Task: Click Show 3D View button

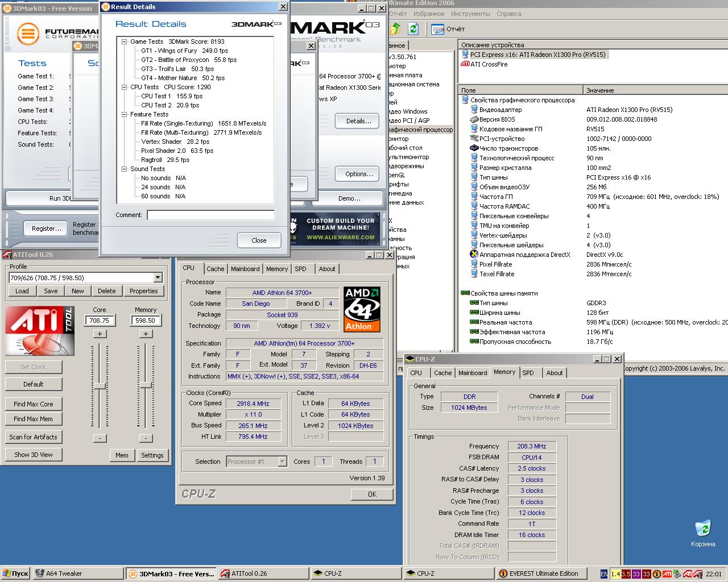Action: click(34, 455)
